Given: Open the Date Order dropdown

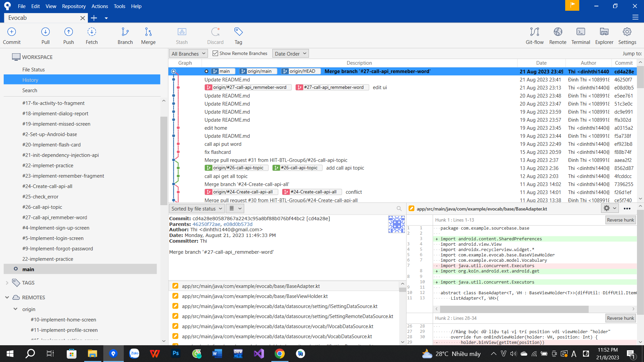Looking at the screenshot, I should [x=290, y=54].
